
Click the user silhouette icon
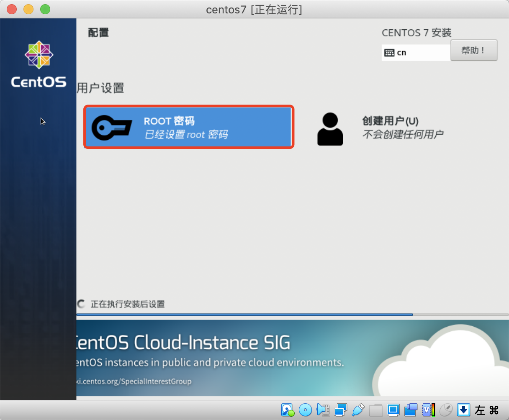[330, 129]
